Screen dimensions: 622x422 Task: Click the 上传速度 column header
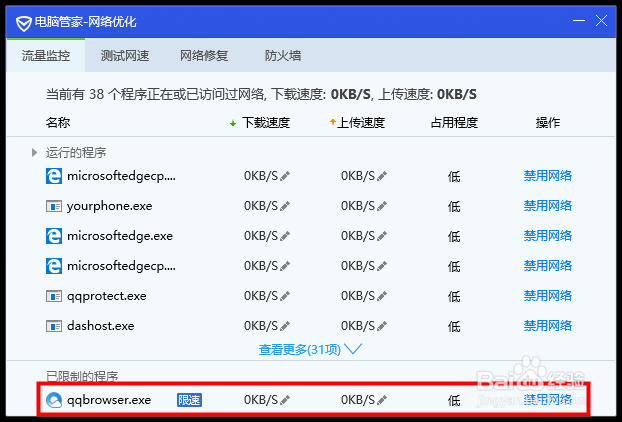[361, 123]
